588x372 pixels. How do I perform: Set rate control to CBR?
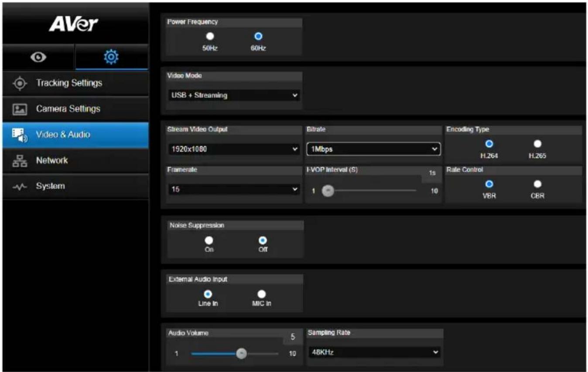(537, 184)
